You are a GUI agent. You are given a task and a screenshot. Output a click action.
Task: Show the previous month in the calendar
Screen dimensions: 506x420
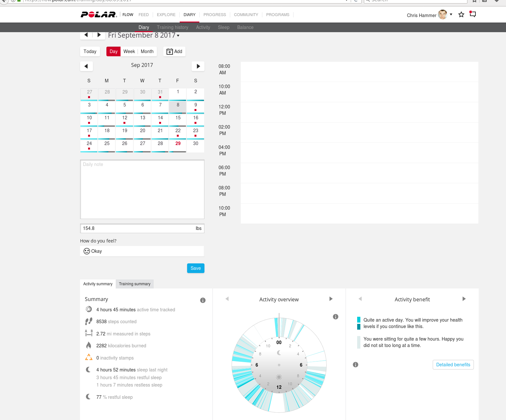click(x=86, y=66)
